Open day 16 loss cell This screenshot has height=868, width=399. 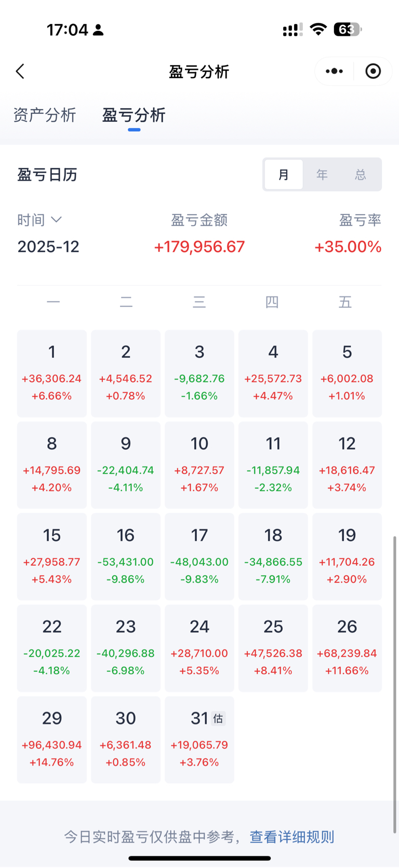(x=126, y=556)
